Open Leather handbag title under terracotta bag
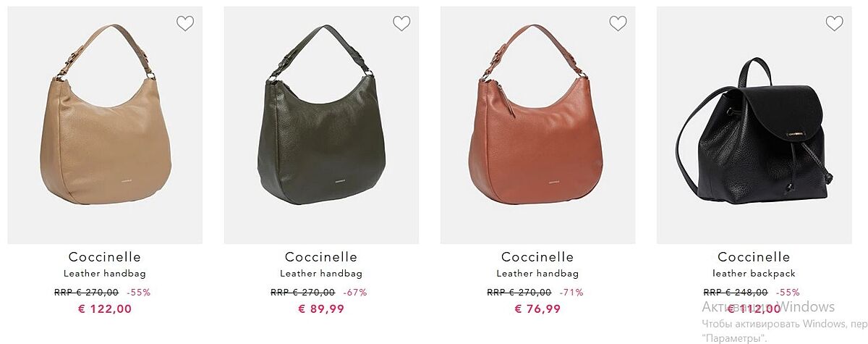Image resolution: width=868 pixels, height=344 pixels. point(537,274)
